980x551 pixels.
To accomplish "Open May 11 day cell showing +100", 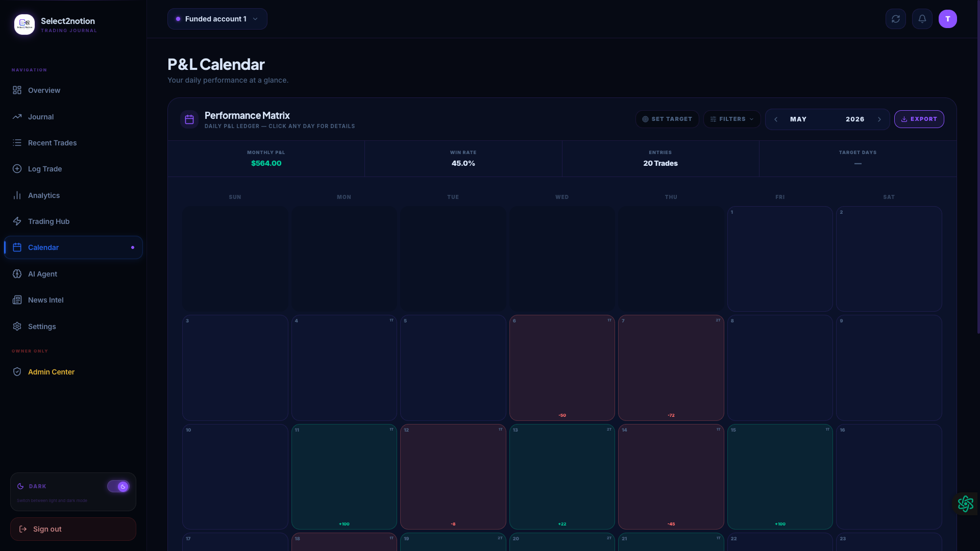I will point(344,477).
